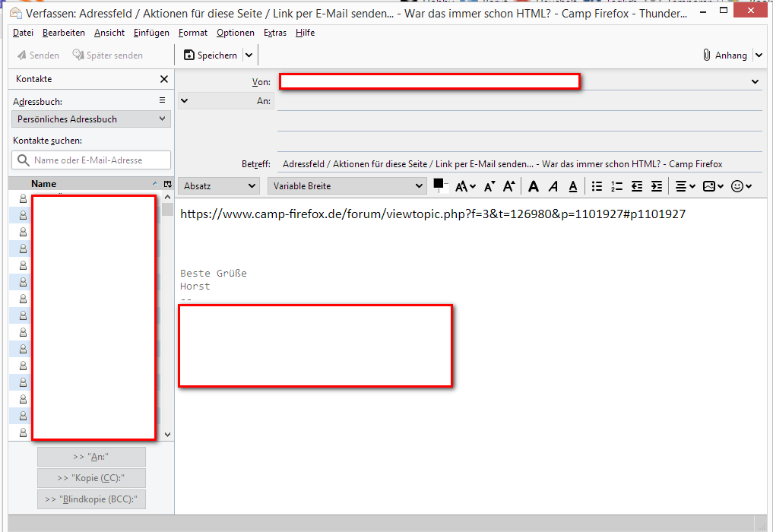Open the smiley emoticon picker

tap(741, 186)
